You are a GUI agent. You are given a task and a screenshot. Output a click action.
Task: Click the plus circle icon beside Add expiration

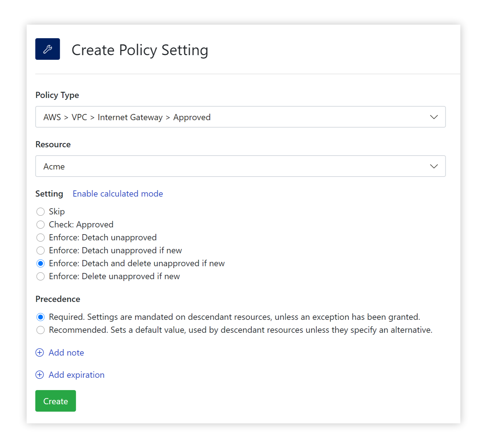point(40,375)
